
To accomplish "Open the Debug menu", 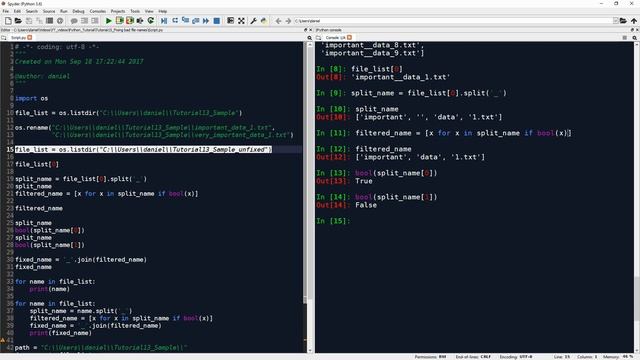I will [78, 11].
